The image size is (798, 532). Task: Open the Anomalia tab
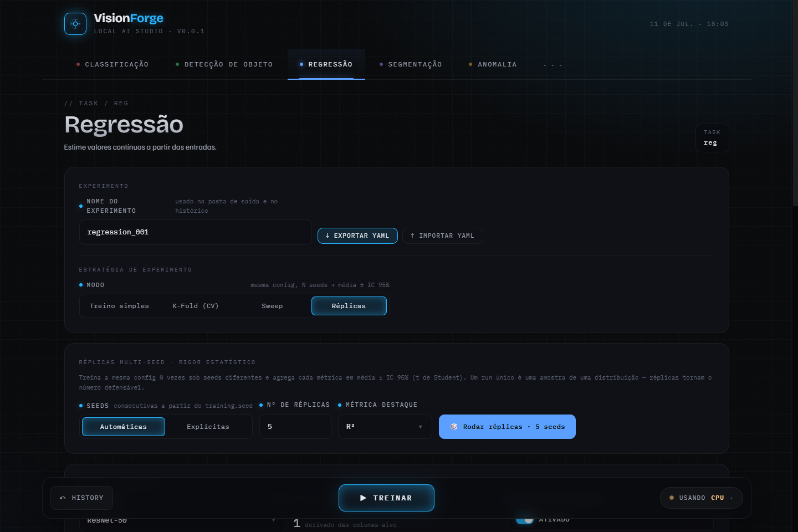[493, 64]
